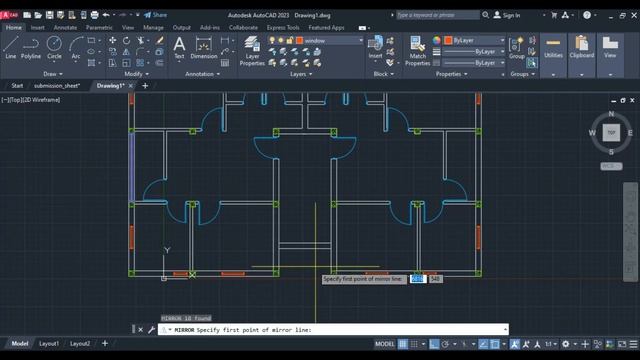The height and width of the screenshot is (360, 640).
Task: Expand the Groups panel
Action: (522, 74)
